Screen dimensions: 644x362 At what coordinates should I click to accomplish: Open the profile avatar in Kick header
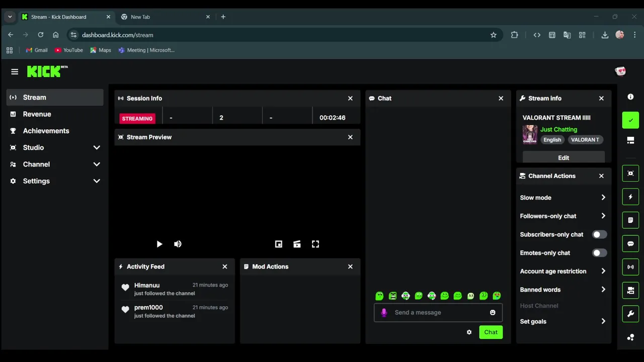pos(620,71)
